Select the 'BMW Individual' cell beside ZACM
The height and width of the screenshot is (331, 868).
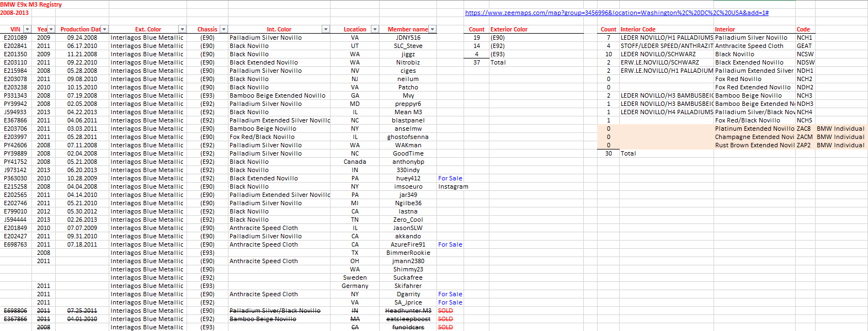point(841,137)
